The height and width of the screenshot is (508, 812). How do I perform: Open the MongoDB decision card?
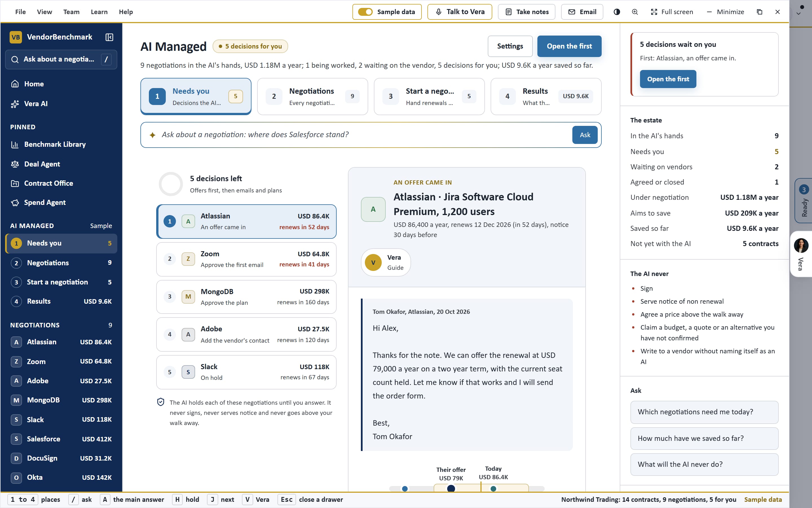coord(246,297)
